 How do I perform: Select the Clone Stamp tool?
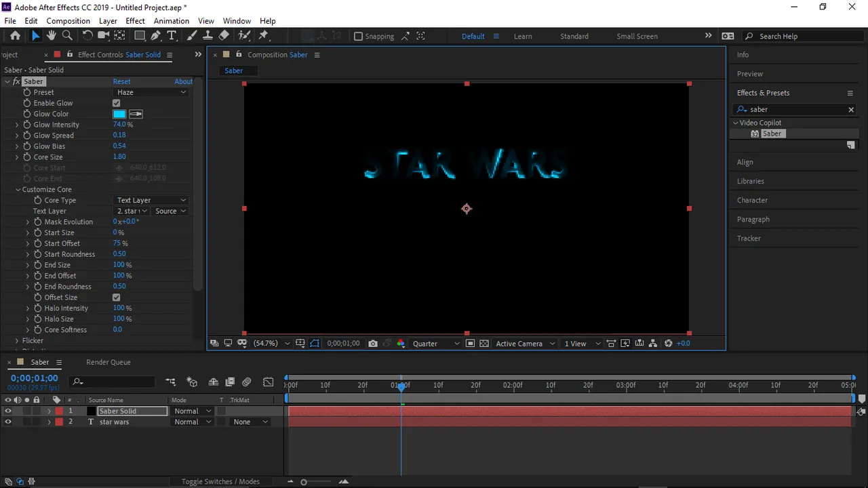point(208,36)
